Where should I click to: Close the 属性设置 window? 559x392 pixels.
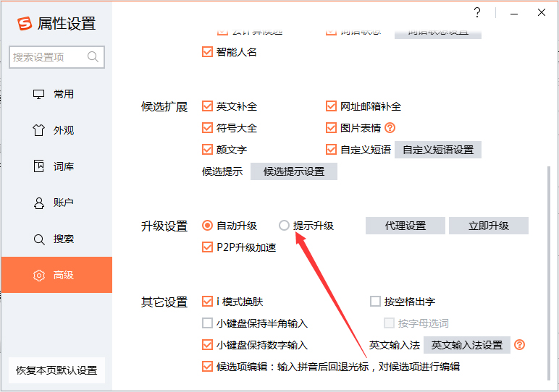click(x=541, y=12)
